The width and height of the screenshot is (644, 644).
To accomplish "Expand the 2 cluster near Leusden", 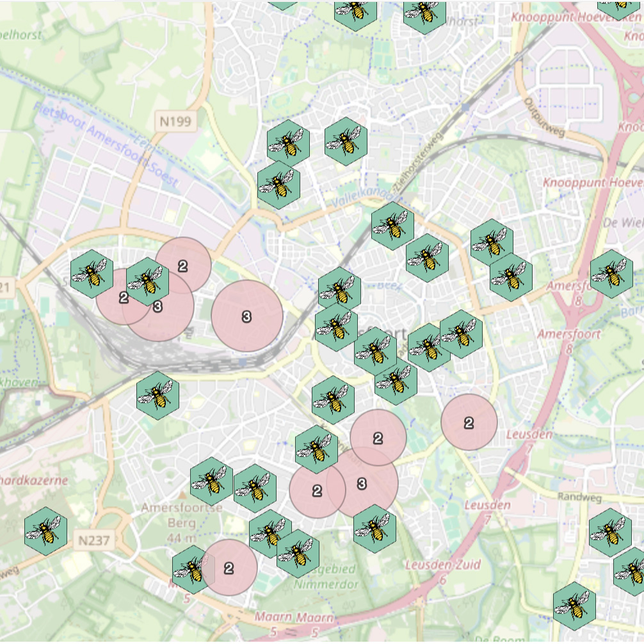I will [469, 423].
